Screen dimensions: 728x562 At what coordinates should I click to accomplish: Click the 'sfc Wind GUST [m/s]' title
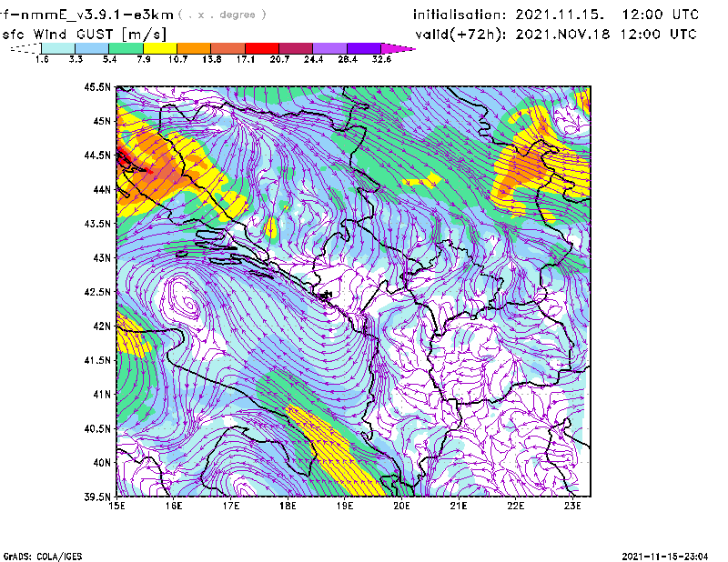point(84,35)
